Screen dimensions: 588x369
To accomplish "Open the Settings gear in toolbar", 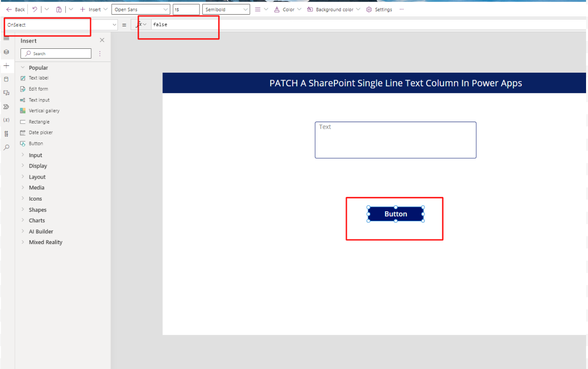I will 379,9.
